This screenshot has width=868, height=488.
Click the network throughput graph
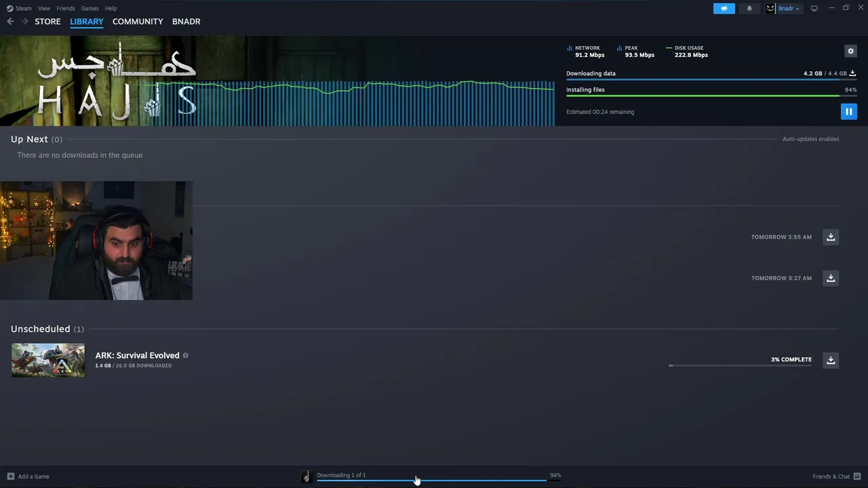353,103
